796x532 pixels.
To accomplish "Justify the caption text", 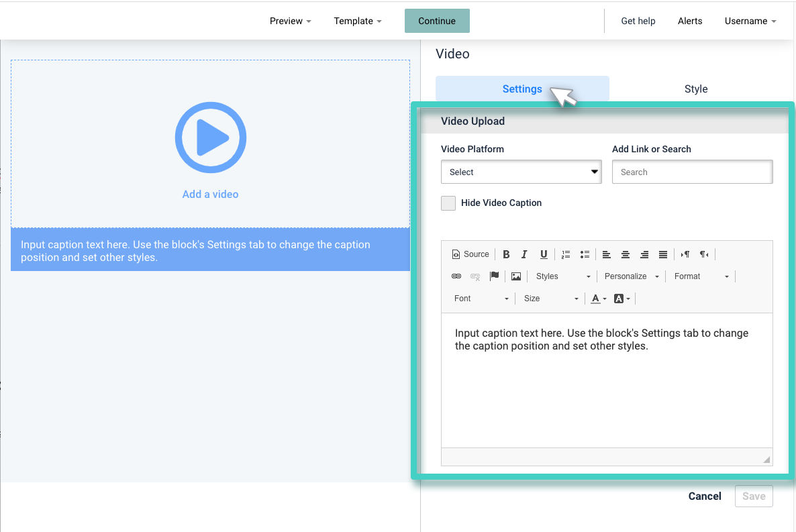I will [x=663, y=254].
